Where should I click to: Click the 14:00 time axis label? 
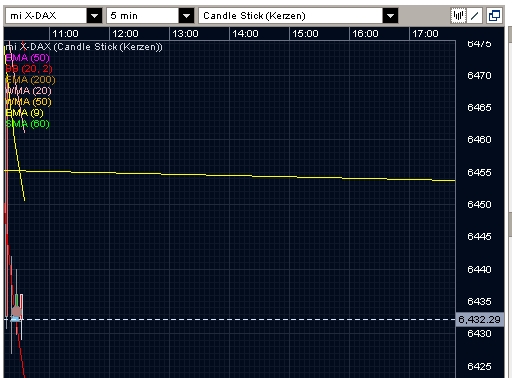[245, 34]
